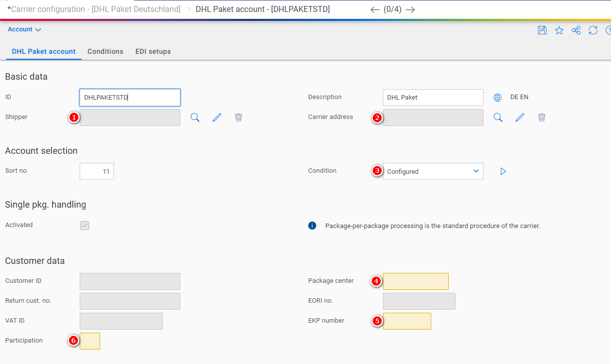The image size is (611, 364).
Task: Switch to Conditions tab
Action: point(106,51)
